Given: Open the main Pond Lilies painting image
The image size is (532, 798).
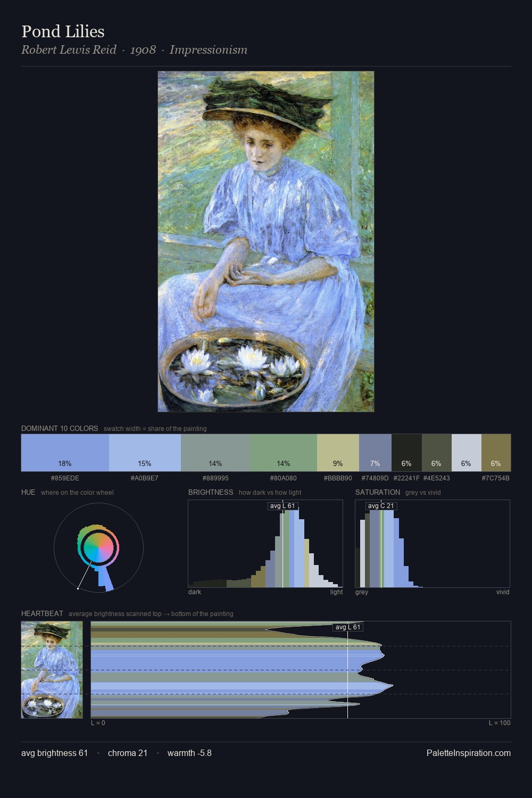Looking at the screenshot, I should [266, 242].
